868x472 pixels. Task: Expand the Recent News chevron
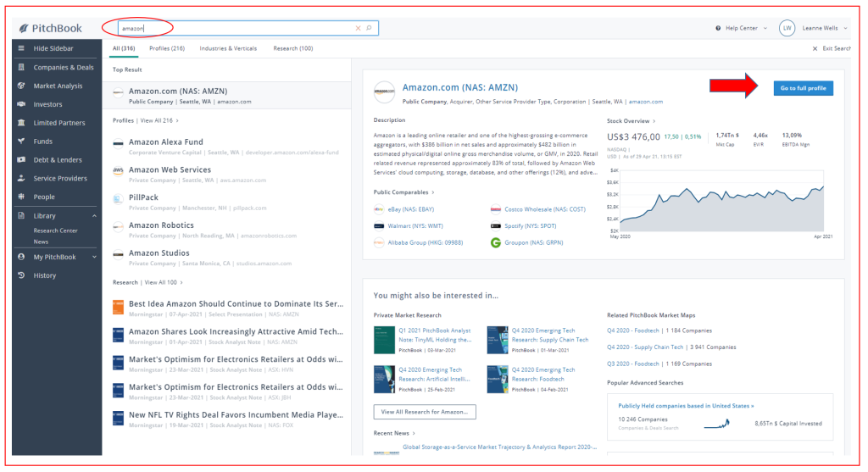tap(414, 433)
